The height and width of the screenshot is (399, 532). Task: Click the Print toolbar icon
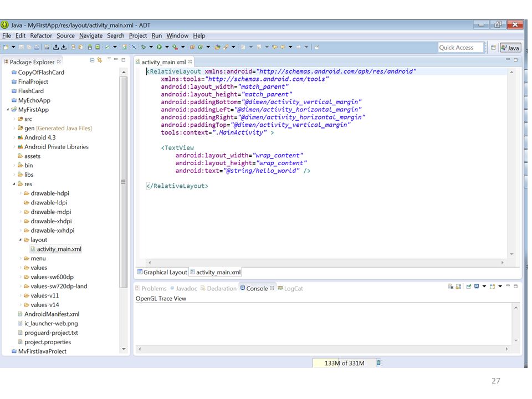[37, 47]
